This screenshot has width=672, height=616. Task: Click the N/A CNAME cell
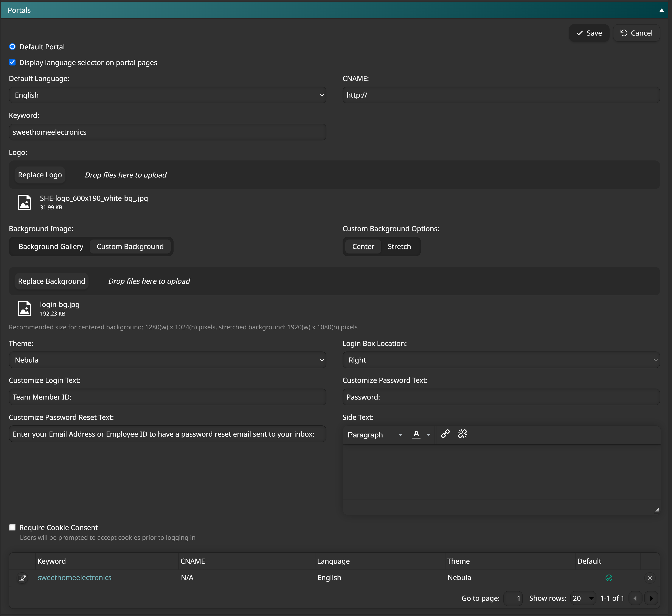point(187,578)
